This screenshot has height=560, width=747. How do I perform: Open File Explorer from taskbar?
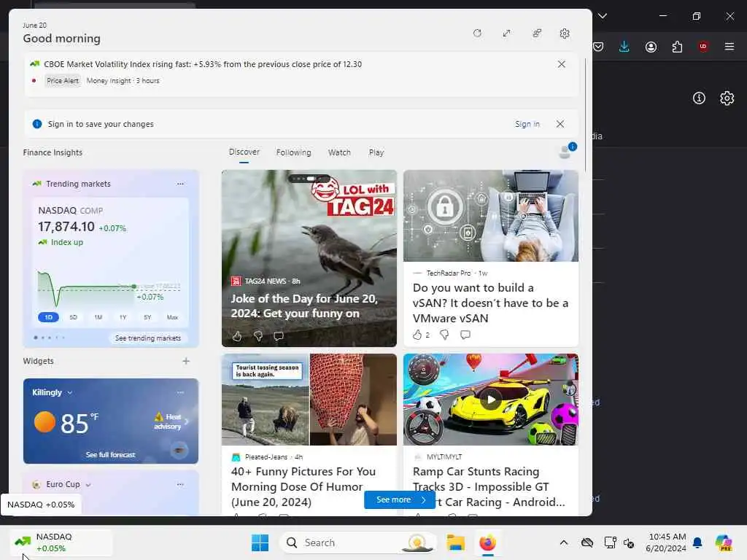(x=455, y=542)
